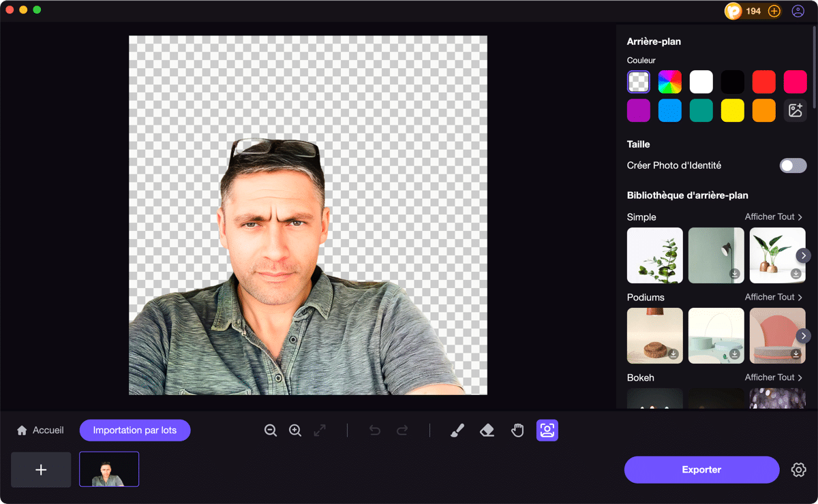
Task: Open settings gear next to Exporter
Action: [x=799, y=470]
